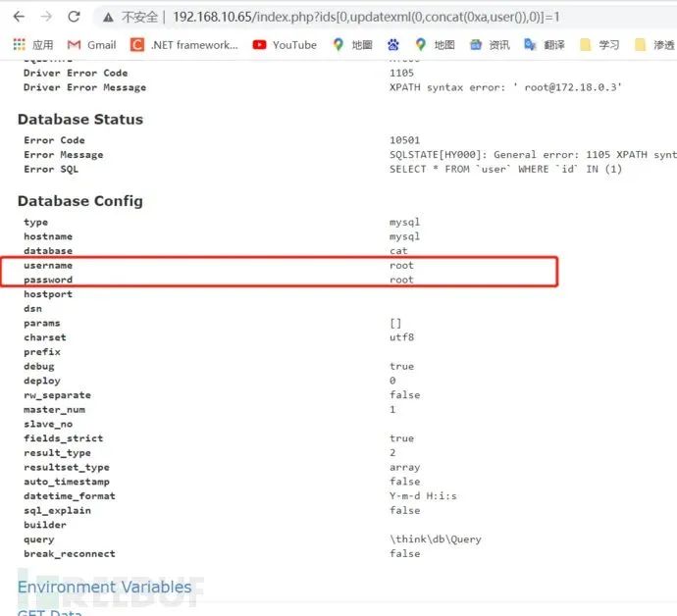Click the Environment Variables link
This screenshot has height=616, width=677.
click(104, 588)
